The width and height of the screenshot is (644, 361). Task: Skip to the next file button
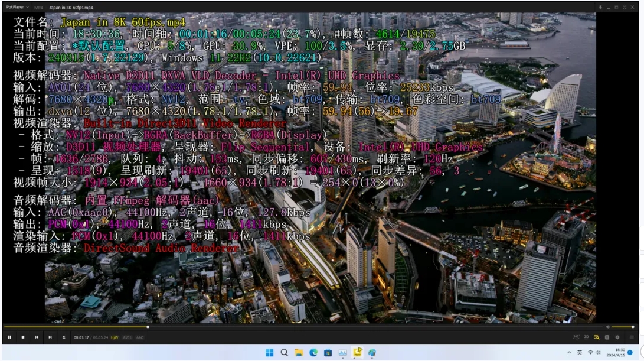tap(50, 337)
